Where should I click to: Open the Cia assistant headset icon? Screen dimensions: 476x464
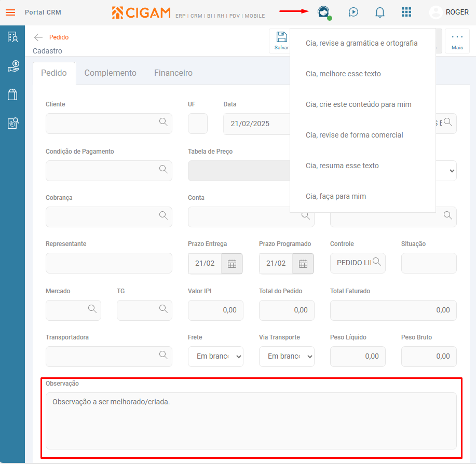(x=323, y=12)
